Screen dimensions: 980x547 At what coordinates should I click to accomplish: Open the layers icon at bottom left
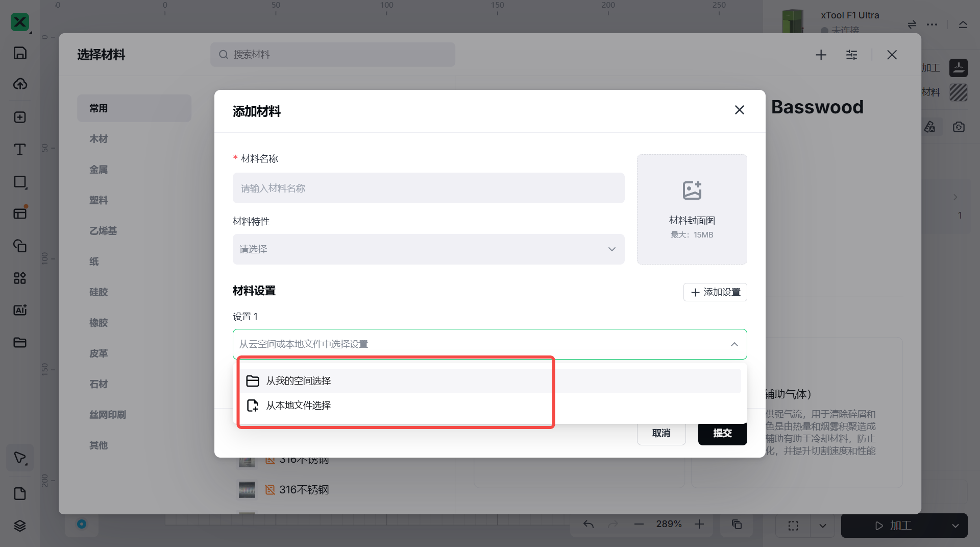tap(20, 526)
